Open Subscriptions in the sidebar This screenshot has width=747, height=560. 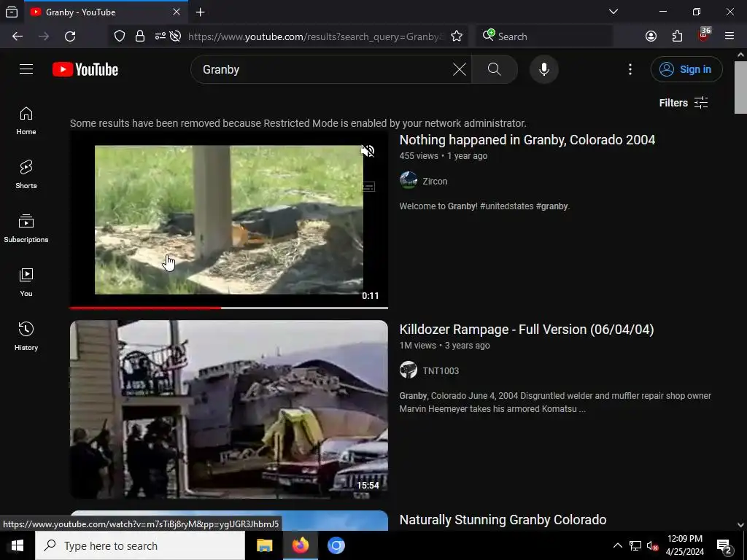[26, 228]
